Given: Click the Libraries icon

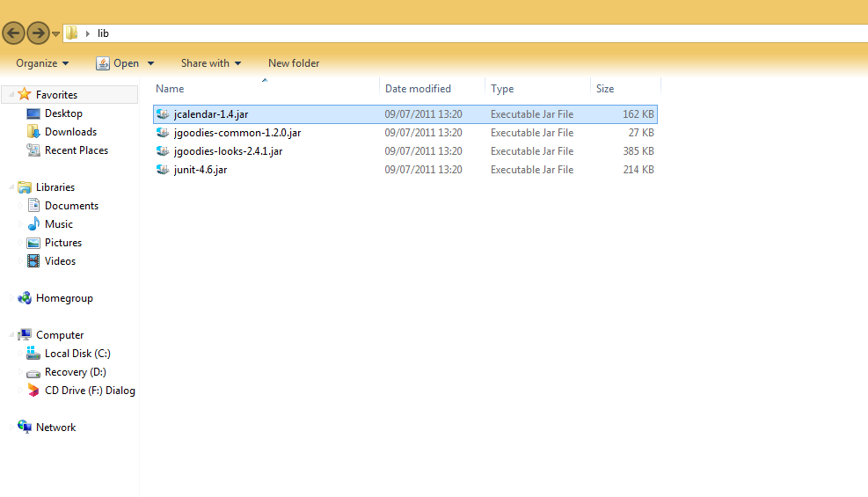Looking at the screenshot, I should (25, 187).
